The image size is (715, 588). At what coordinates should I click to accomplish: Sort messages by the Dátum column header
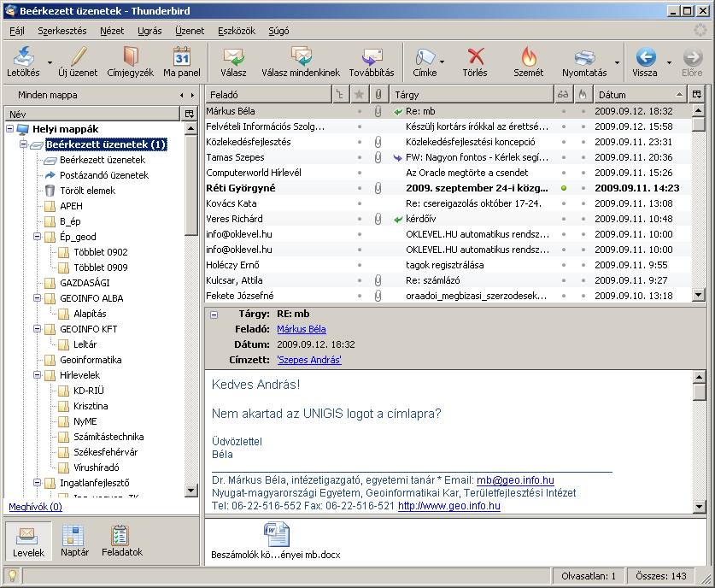(x=640, y=94)
